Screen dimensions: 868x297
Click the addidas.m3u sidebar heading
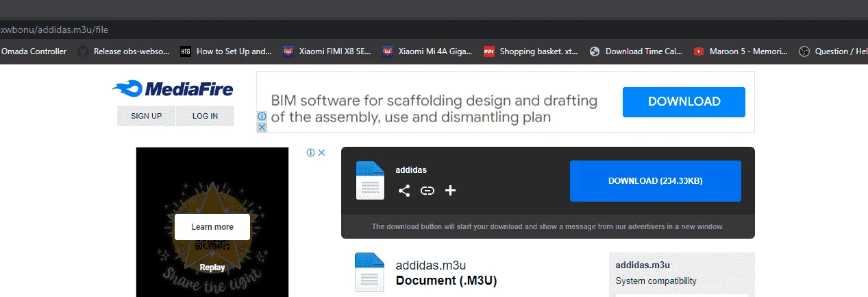643,265
